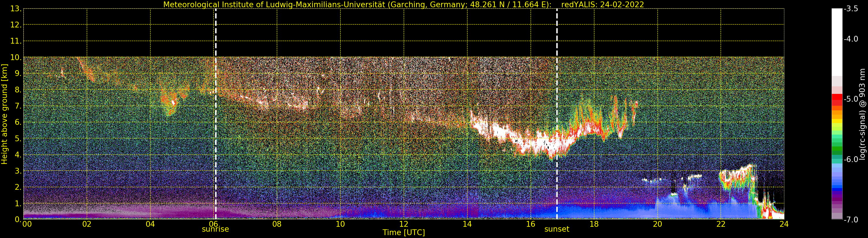Pick the white section of the colorbar
The image size is (868, 238).
pyautogui.click(x=837, y=42)
